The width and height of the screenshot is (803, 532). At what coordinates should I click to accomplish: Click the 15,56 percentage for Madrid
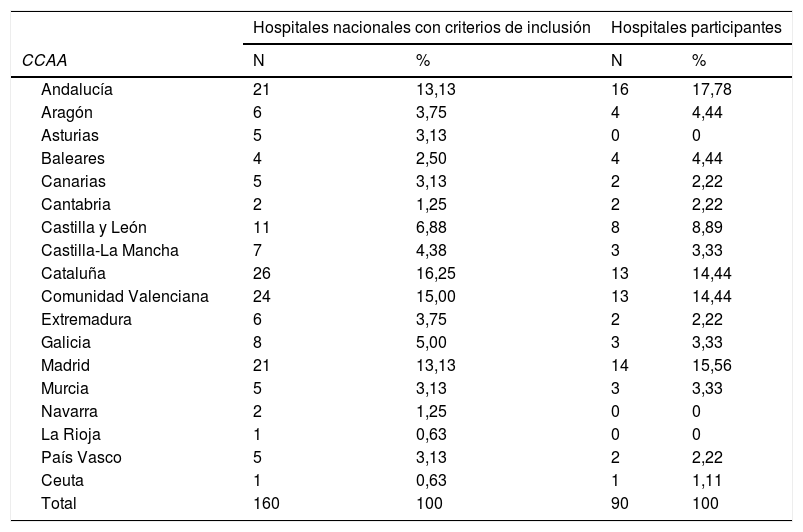click(711, 366)
